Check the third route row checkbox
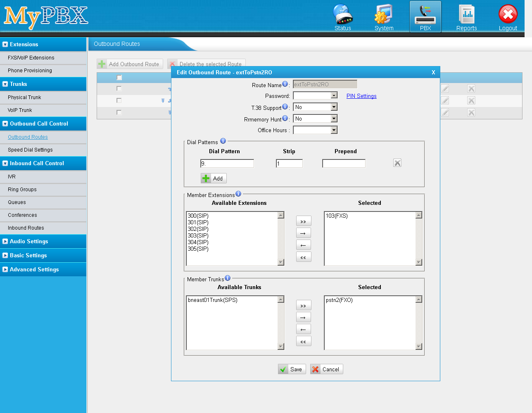The width and height of the screenshot is (532, 413). coord(119,112)
